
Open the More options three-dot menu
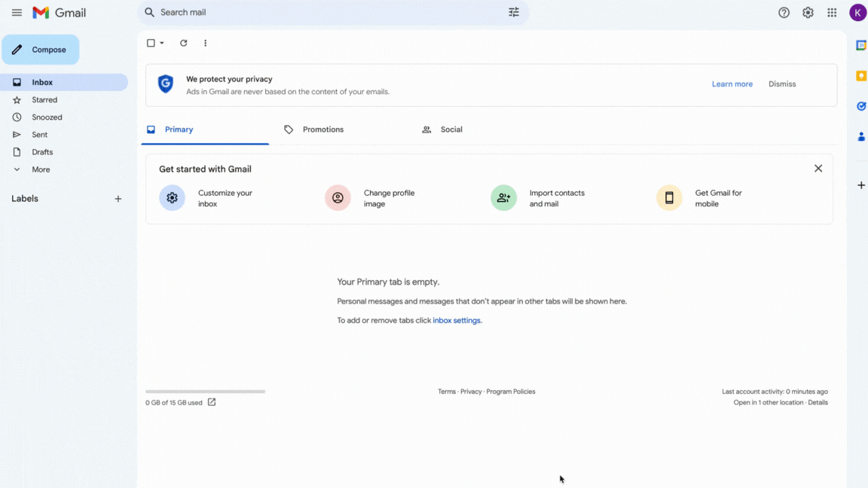(x=206, y=43)
